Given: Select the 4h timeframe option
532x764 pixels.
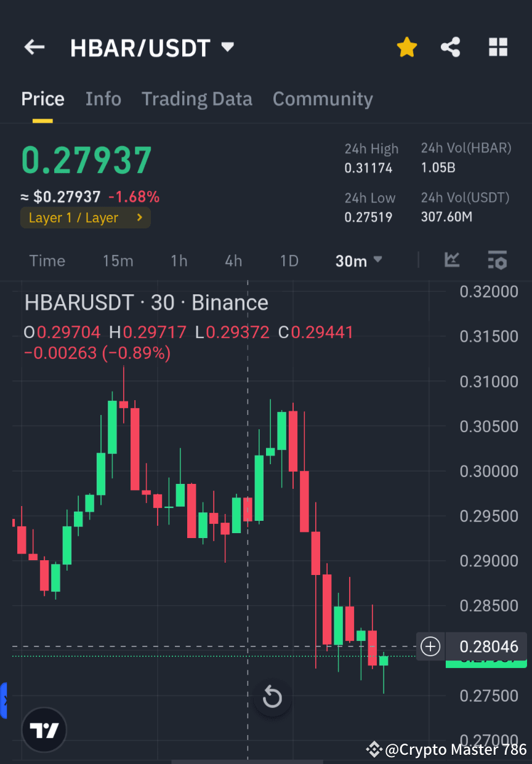Looking at the screenshot, I should [x=233, y=260].
